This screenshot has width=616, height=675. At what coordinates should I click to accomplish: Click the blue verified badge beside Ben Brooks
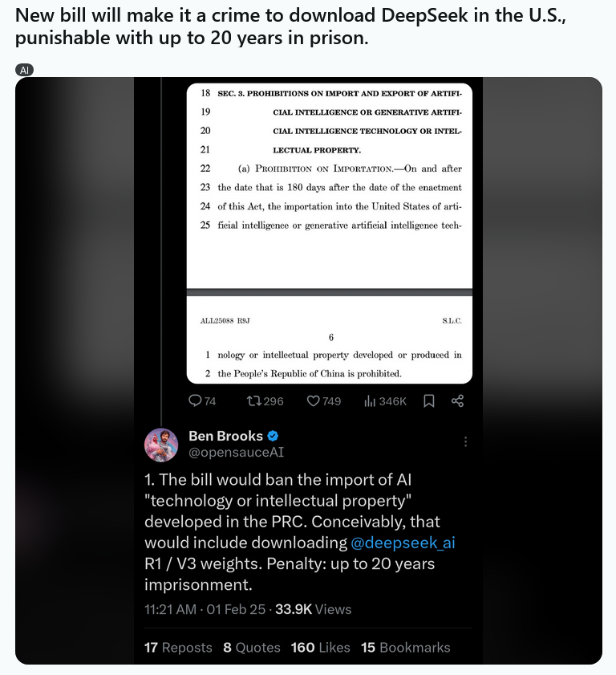[273, 436]
